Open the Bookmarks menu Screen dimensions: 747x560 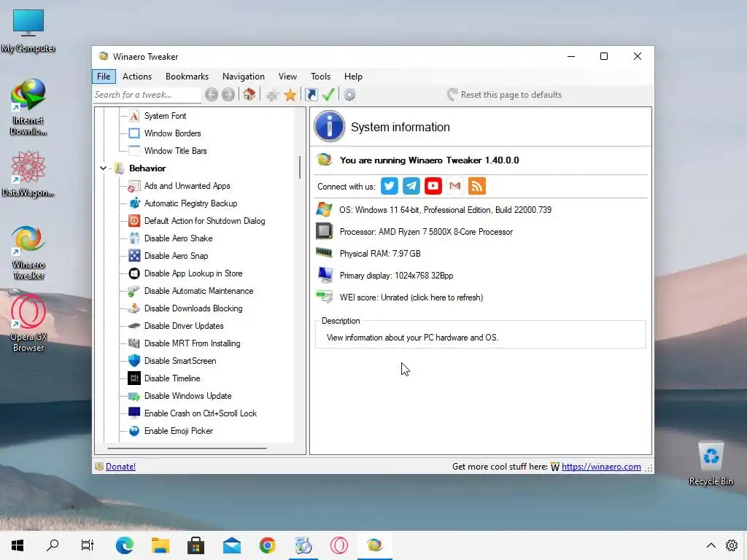(x=187, y=76)
